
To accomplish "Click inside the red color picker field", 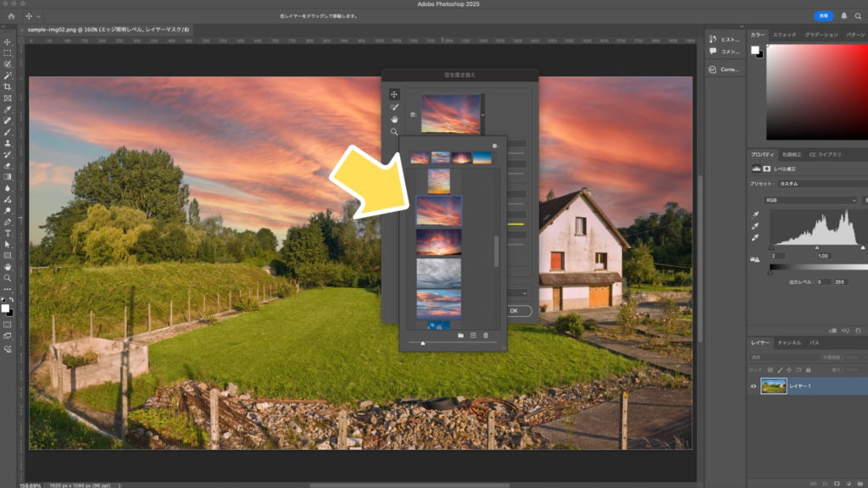I will (814, 93).
